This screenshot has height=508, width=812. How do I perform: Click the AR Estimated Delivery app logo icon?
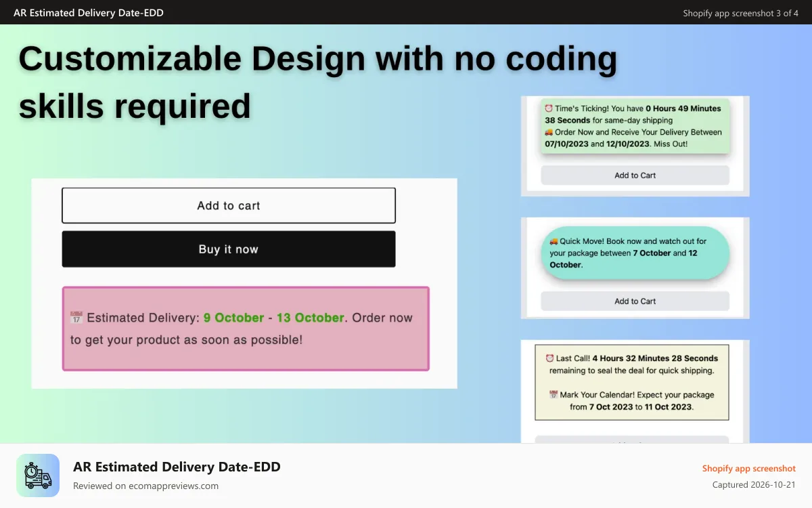pos(38,475)
